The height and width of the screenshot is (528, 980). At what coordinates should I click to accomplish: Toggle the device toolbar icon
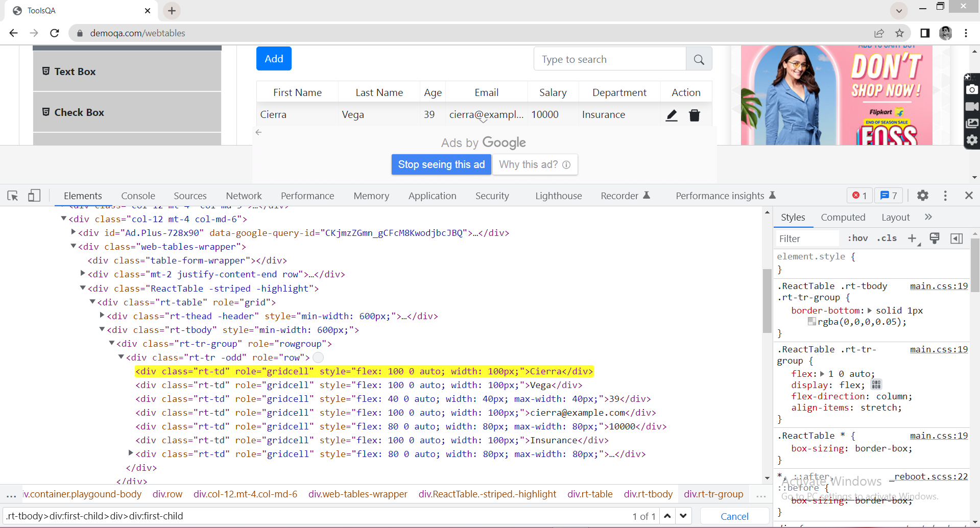click(34, 196)
